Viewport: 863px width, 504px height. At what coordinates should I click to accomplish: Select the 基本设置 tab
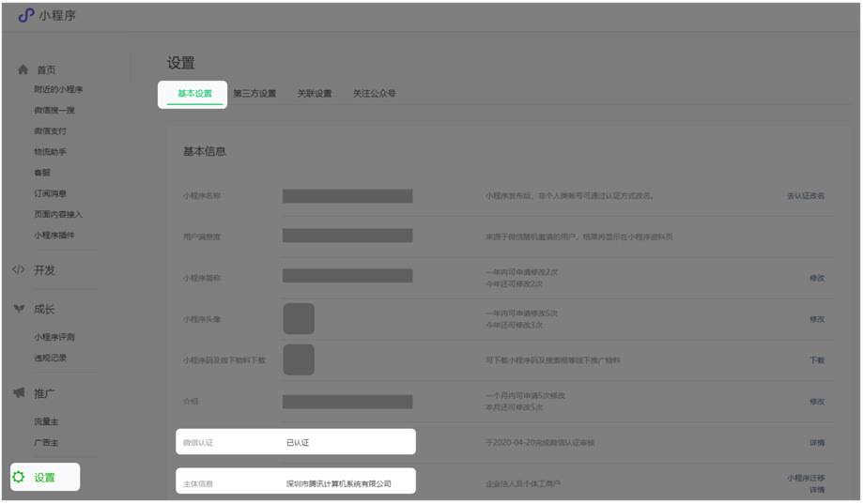[194, 94]
